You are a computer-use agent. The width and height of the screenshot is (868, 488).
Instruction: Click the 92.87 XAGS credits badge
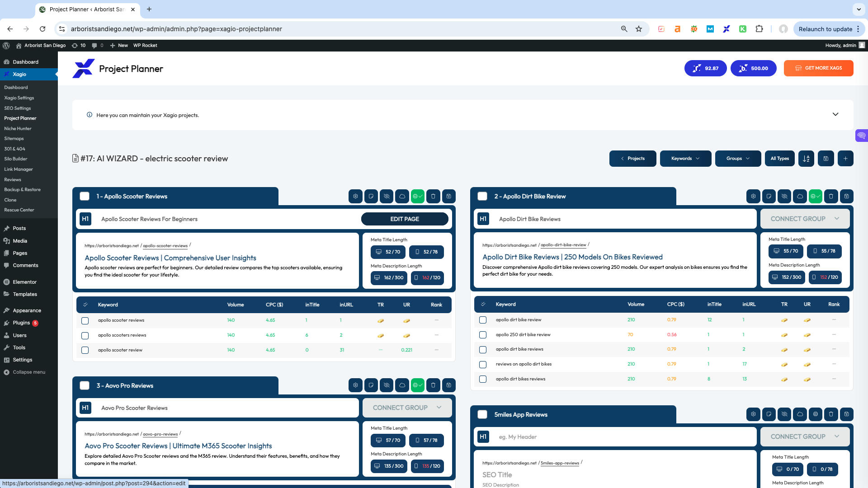coord(705,68)
